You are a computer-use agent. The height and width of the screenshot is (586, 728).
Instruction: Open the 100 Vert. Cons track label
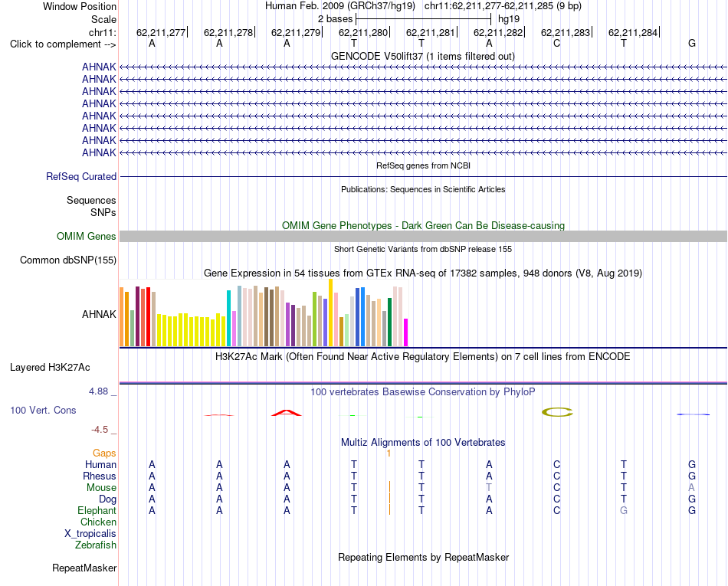coord(43,410)
